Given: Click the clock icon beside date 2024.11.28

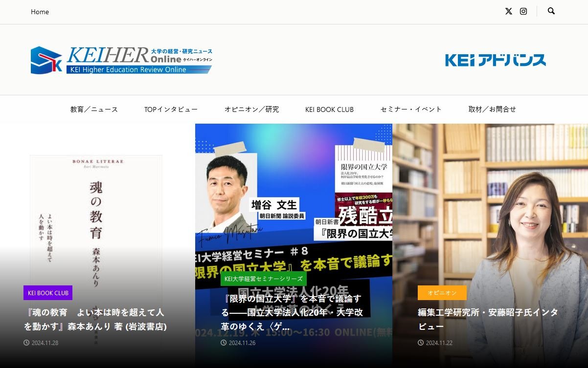Looking at the screenshot, I should pyautogui.click(x=27, y=343).
